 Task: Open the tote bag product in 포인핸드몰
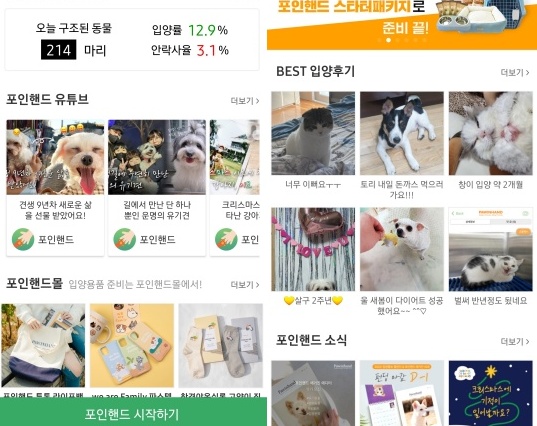click(x=43, y=346)
